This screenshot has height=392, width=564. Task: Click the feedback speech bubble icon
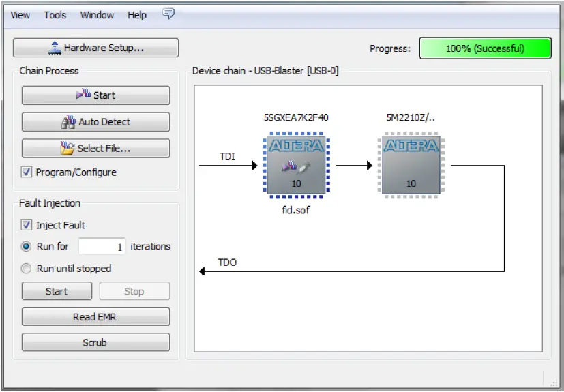tap(168, 14)
